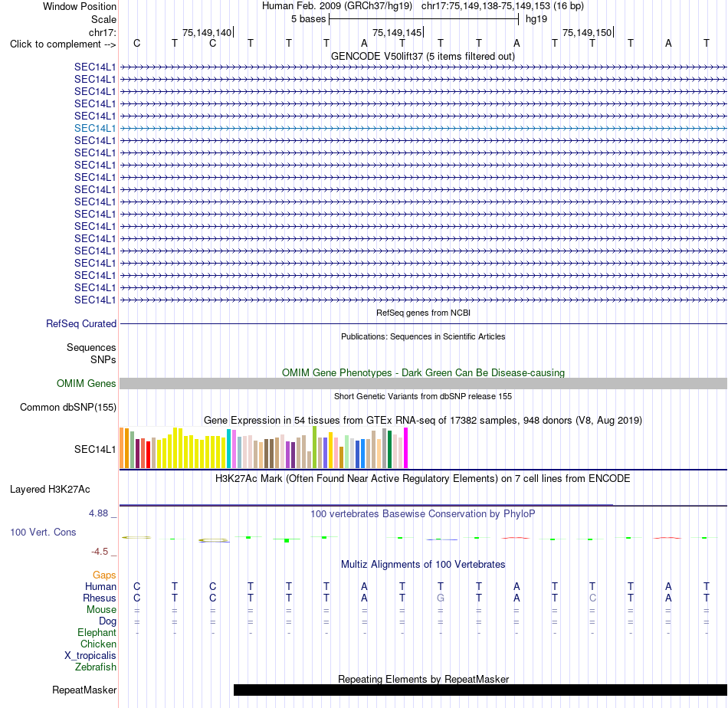Viewport: 728px width, 708px height.
Task: Select the Rhesus alignment row label
Action: pyautogui.click(x=100, y=598)
